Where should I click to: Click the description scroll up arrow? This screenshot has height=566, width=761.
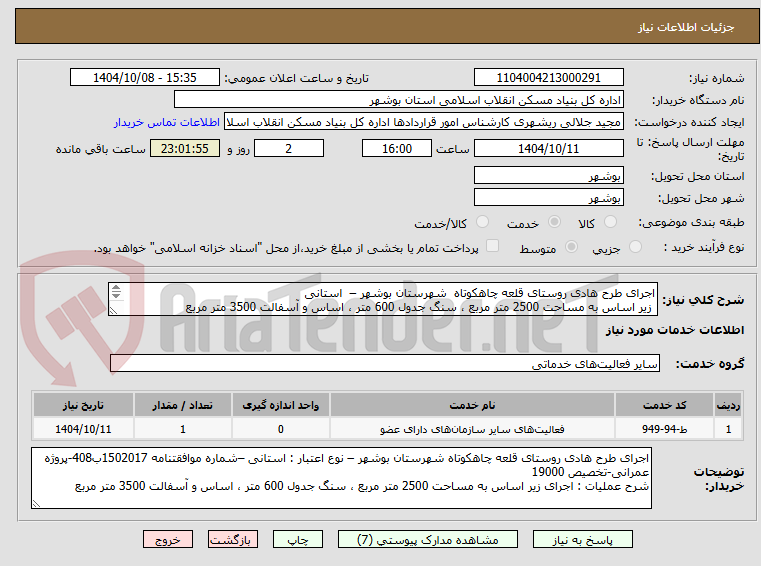pyautogui.click(x=116, y=288)
